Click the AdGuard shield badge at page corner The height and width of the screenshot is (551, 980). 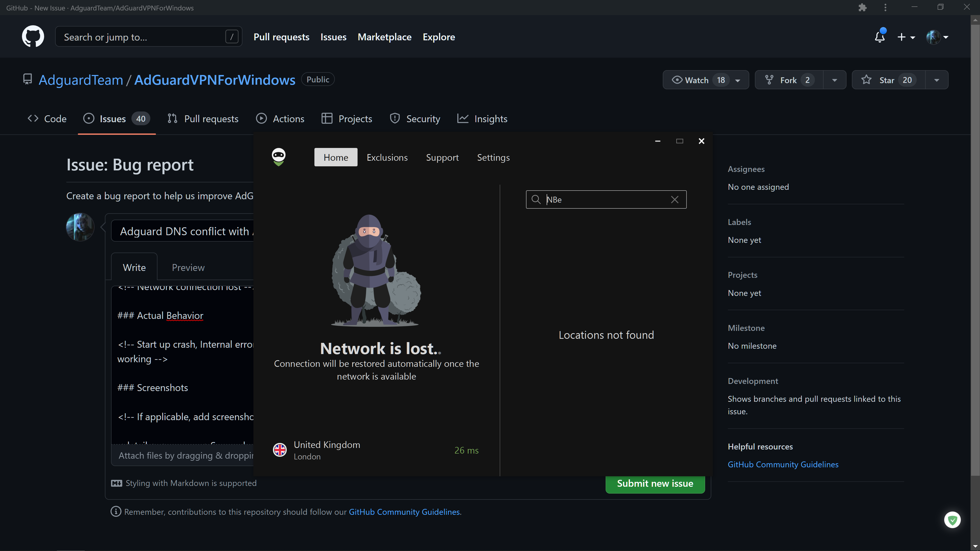(x=952, y=520)
